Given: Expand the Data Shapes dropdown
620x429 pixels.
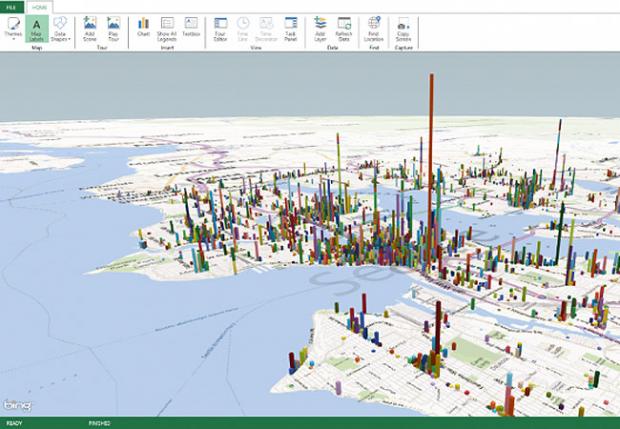Looking at the screenshot, I should pyautogui.click(x=61, y=28).
